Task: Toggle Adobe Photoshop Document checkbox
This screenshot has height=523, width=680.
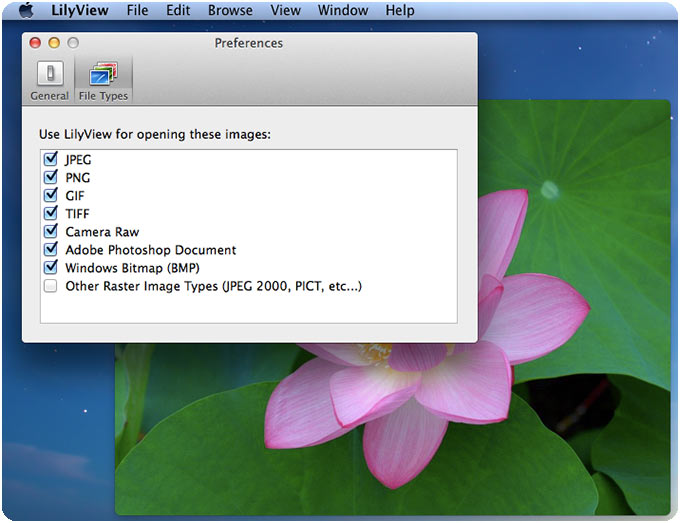Action: pos(51,249)
